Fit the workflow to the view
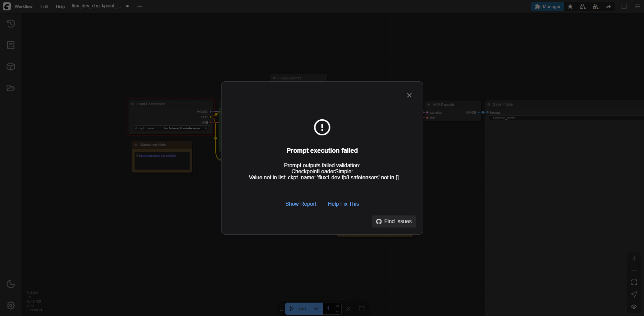Viewport: 644px width, 316px height. pos(634,282)
